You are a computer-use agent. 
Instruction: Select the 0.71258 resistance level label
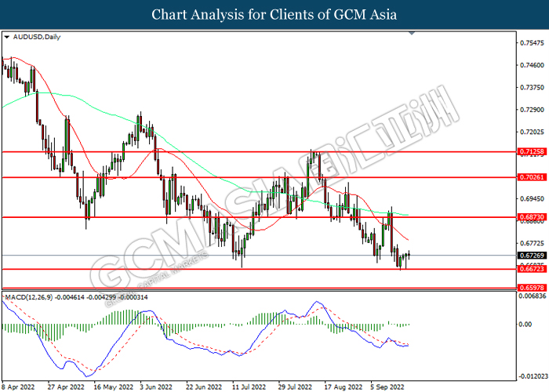click(x=532, y=151)
